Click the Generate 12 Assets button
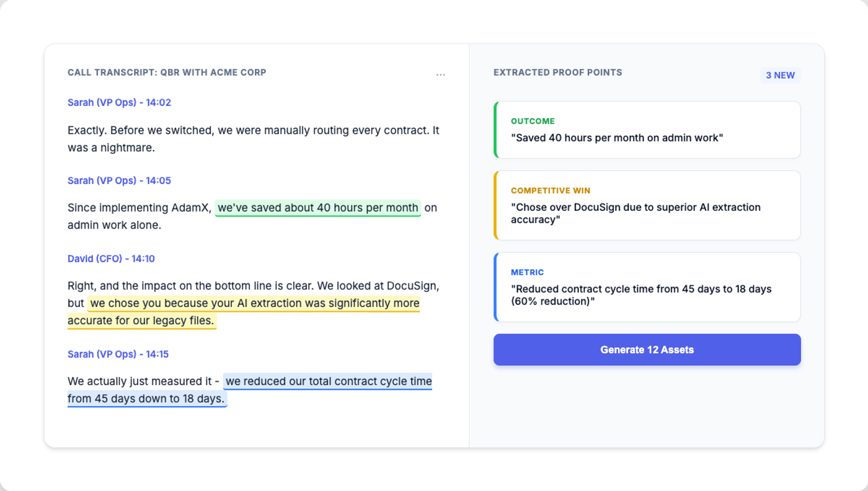The height and width of the screenshot is (491, 868). click(647, 349)
